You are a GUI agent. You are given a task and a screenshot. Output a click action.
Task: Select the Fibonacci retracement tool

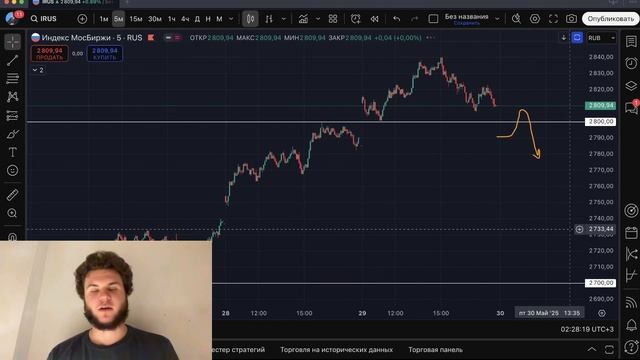[x=13, y=78]
